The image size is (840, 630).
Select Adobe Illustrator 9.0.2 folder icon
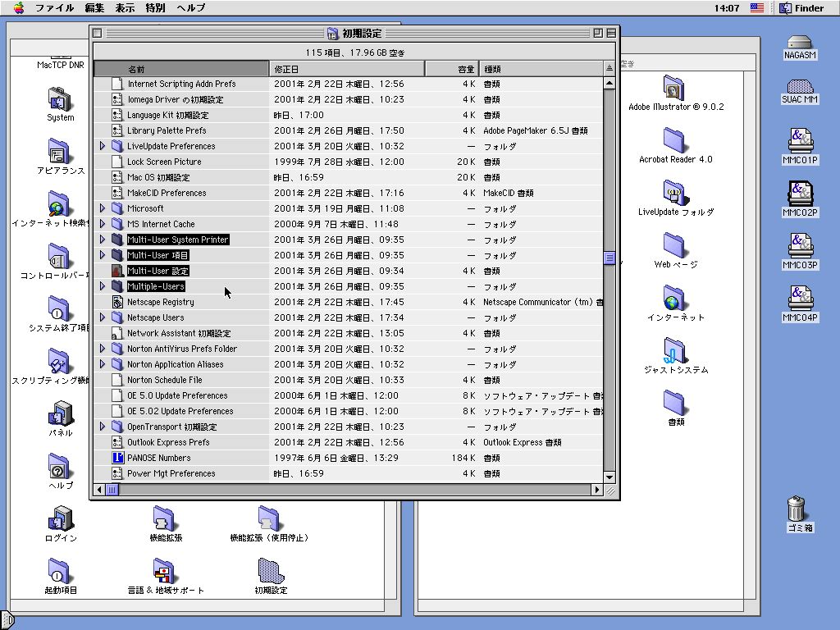click(674, 87)
